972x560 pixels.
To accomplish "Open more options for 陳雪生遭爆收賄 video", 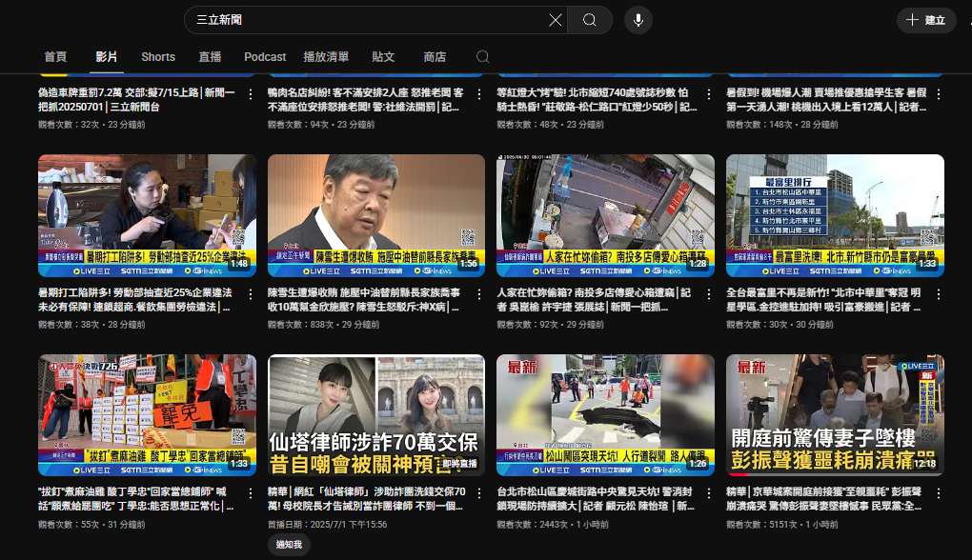I will tap(479, 294).
